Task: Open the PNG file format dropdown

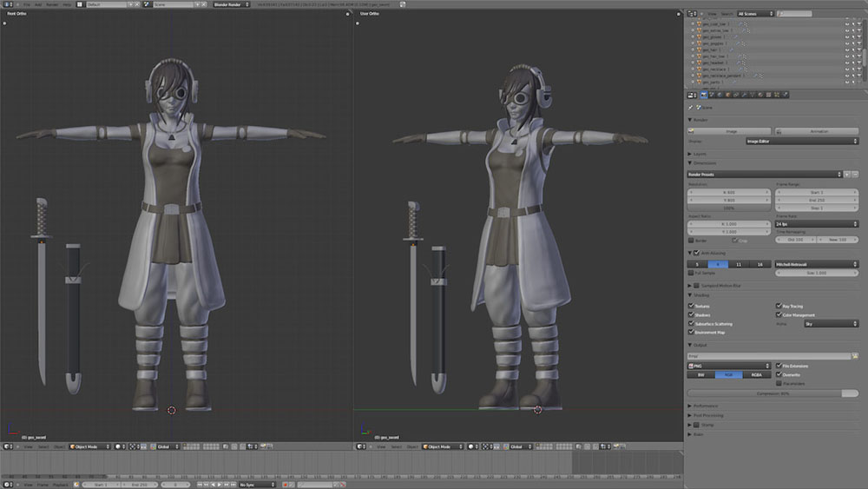Action: pyautogui.click(x=729, y=366)
